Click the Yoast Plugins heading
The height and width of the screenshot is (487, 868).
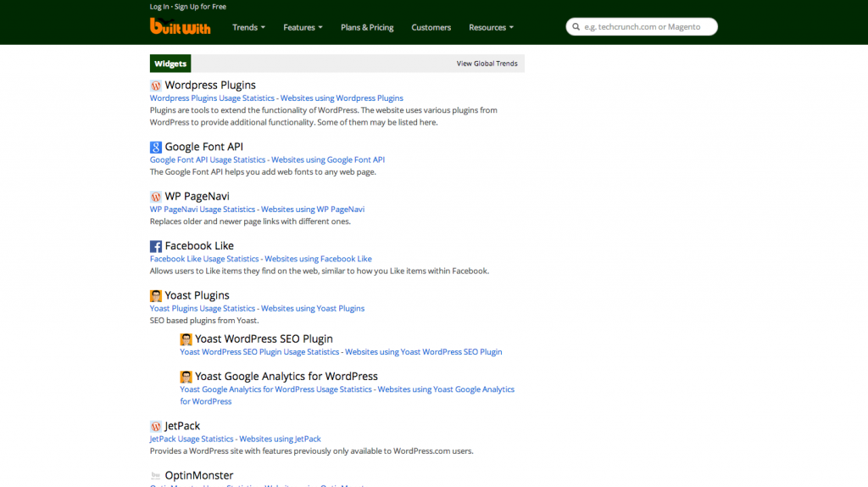(x=197, y=296)
